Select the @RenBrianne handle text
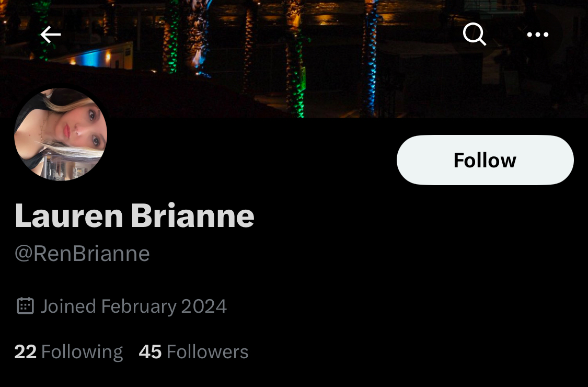Viewport: 588px width, 387px height. [x=82, y=254]
